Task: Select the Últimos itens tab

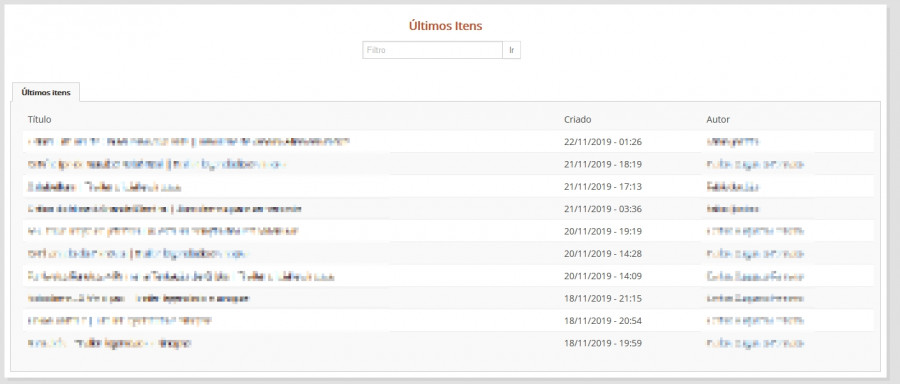Action: pyautogui.click(x=46, y=92)
